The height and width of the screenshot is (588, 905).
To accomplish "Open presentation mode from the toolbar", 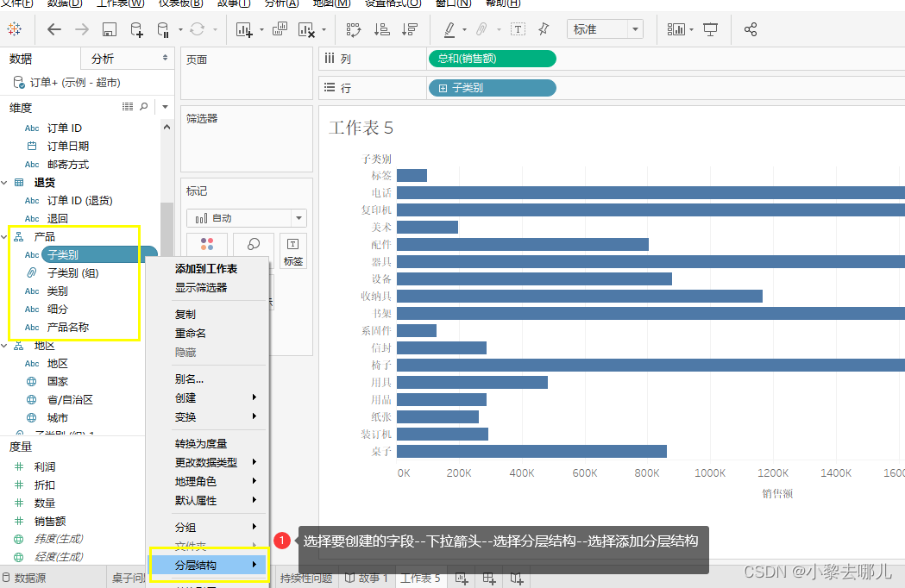I will pos(709,28).
